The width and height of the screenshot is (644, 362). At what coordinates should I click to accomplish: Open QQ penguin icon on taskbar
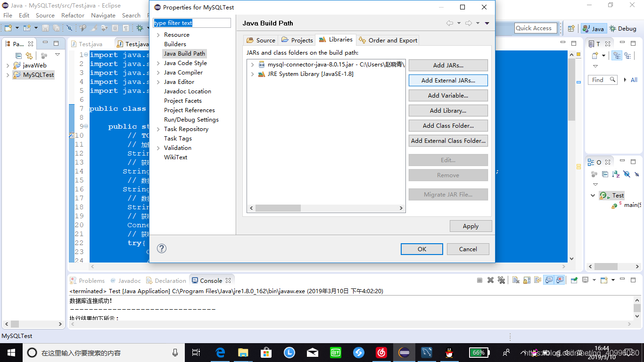450,352
